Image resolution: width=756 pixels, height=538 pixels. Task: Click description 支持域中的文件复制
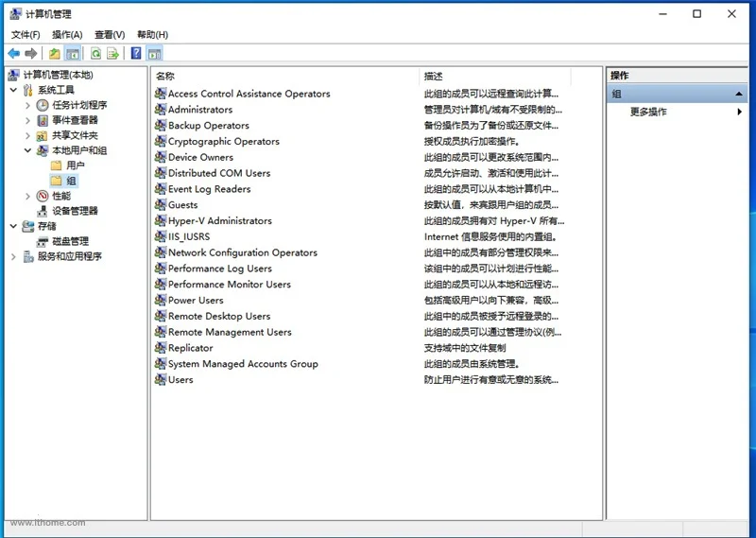(x=465, y=348)
